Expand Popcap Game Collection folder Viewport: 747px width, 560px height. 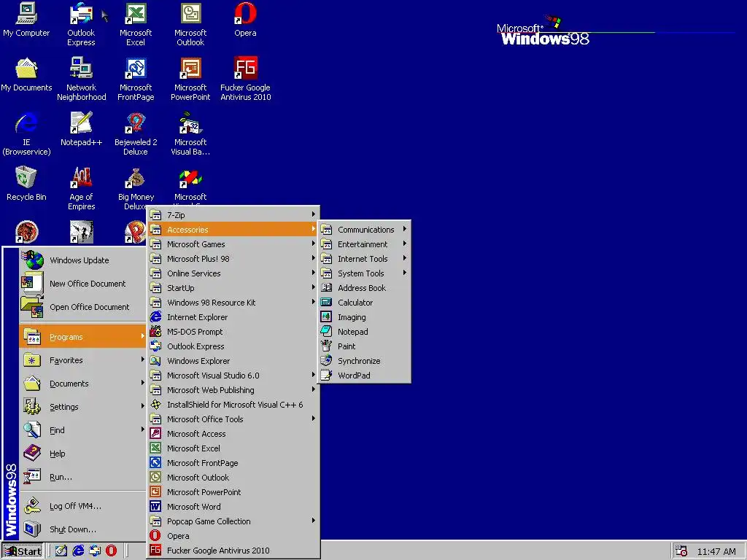point(233,521)
